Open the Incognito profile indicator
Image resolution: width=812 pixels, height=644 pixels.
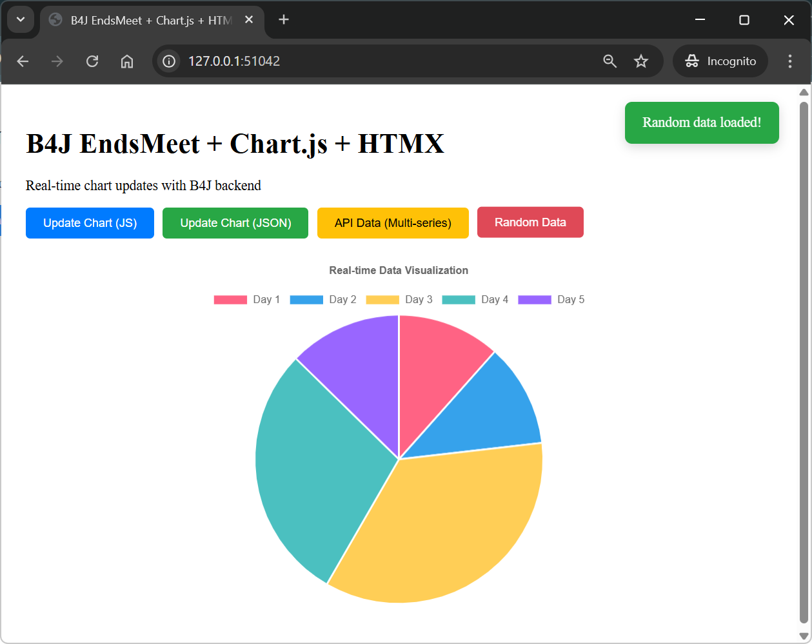point(720,61)
